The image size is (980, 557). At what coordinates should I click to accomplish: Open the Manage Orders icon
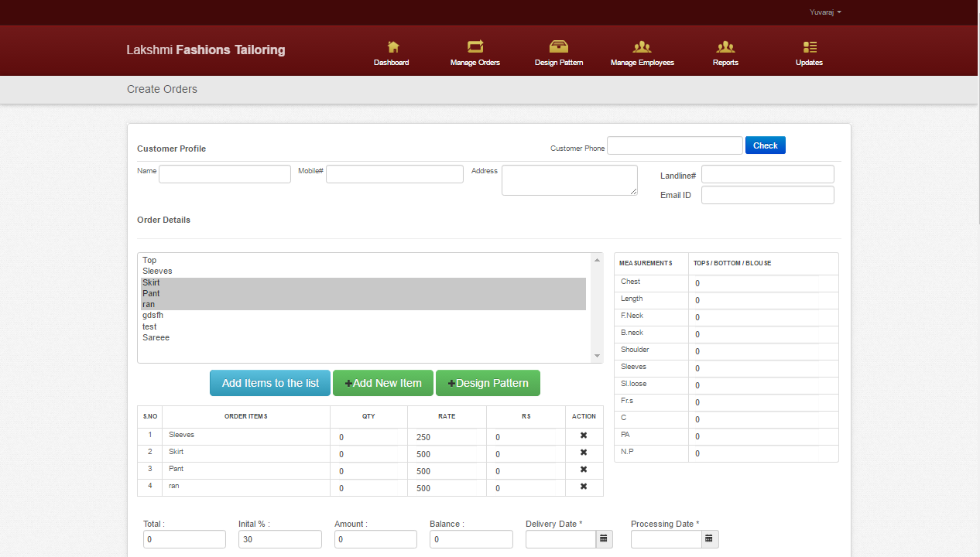pyautogui.click(x=475, y=46)
